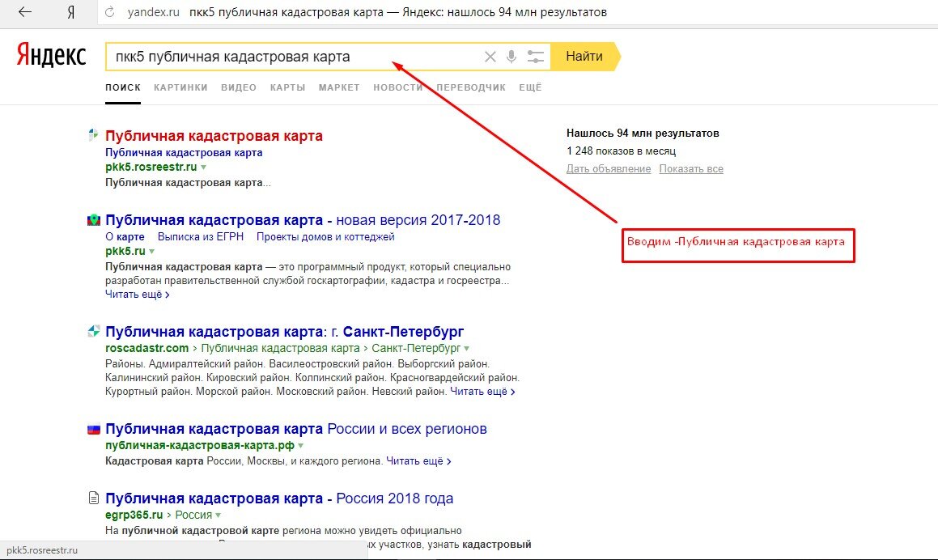
Task: Expand dropdown arrow next to pkk5.ru
Action: 152,252
